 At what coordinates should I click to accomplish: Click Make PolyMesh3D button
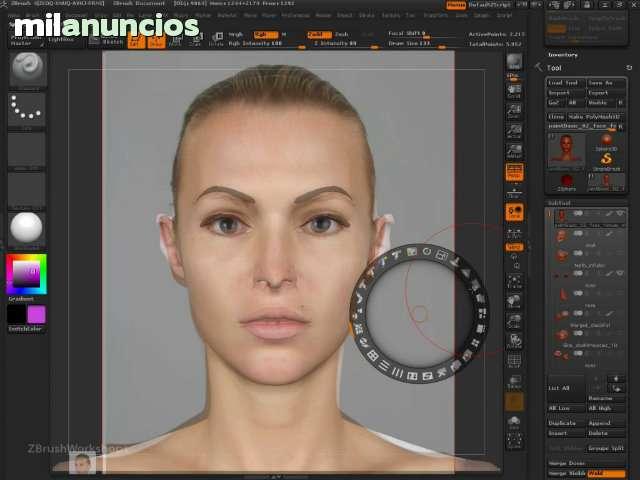pyautogui.click(x=596, y=117)
